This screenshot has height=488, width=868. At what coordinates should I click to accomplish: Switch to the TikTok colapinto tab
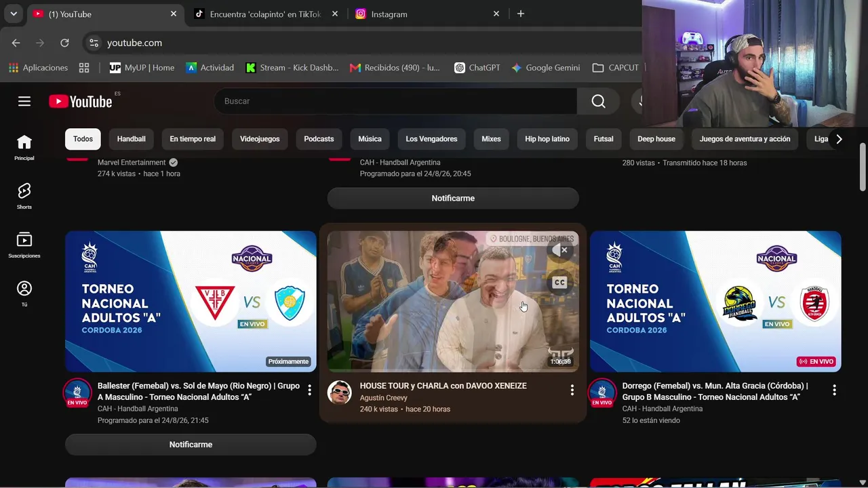coord(266,14)
